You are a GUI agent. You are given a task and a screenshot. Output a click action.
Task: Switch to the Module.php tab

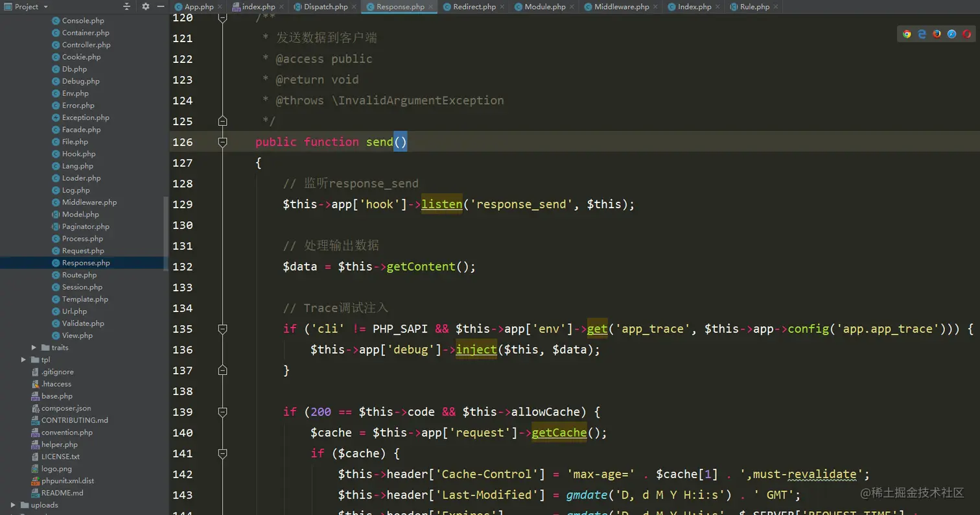click(x=544, y=6)
